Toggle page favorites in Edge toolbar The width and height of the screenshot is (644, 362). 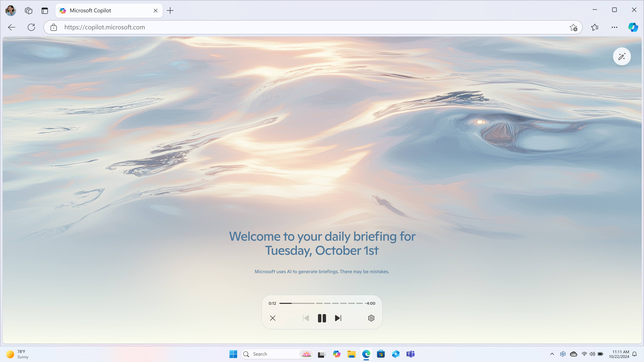595,27
